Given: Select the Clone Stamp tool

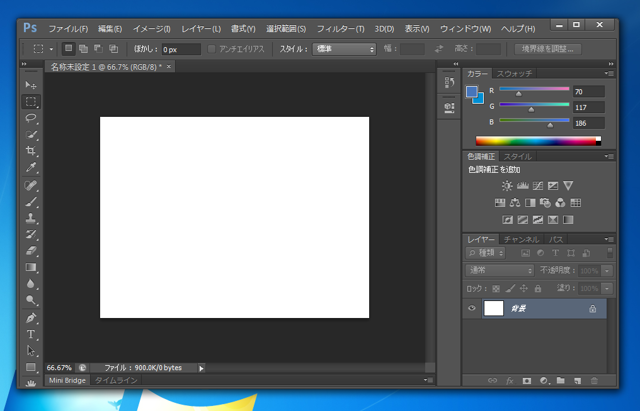Looking at the screenshot, I should pyautogui.click(x=31, y=218).
